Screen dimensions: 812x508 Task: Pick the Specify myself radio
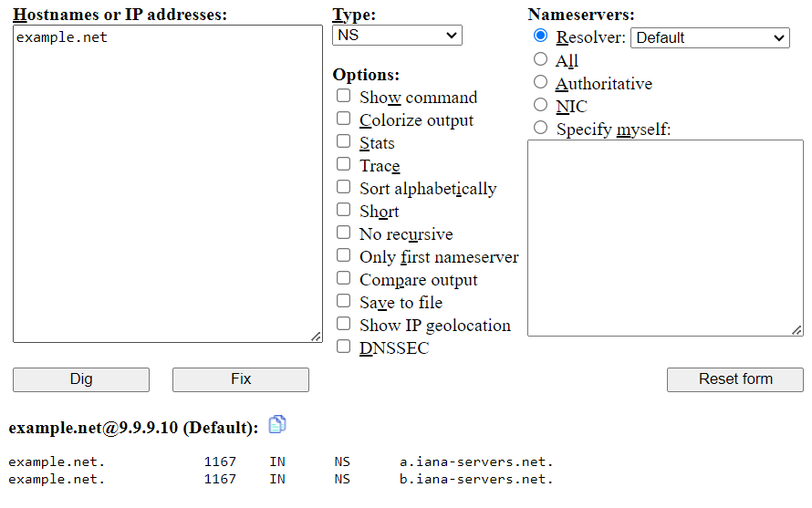[541, 128]
